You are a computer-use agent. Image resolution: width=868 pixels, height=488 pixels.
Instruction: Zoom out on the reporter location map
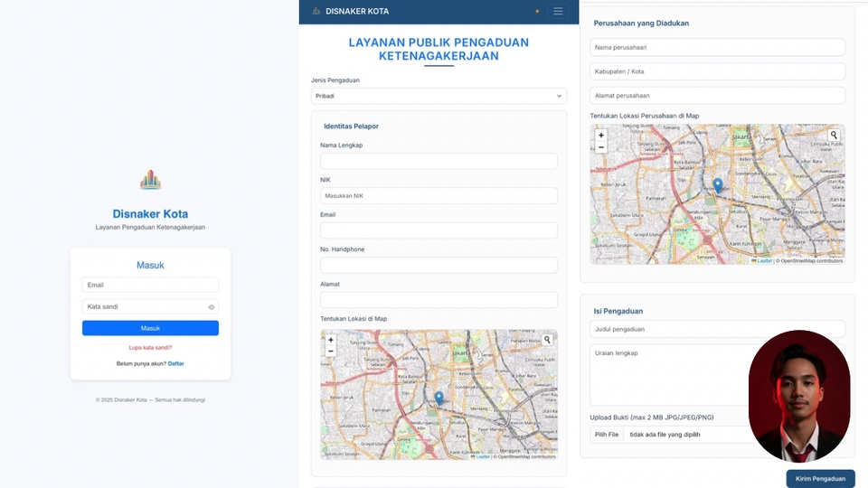click(x=331, y=352)
